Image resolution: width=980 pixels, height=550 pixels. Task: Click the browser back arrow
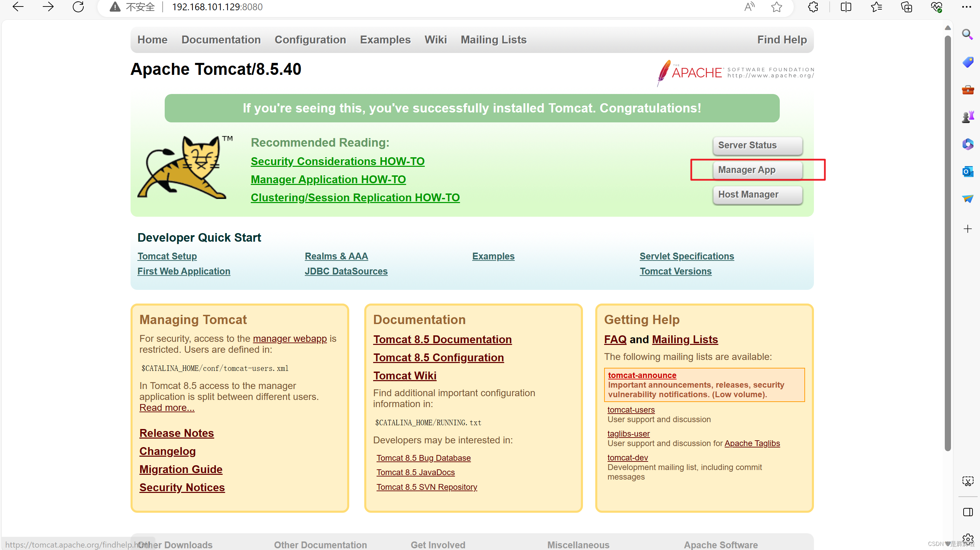18,7
